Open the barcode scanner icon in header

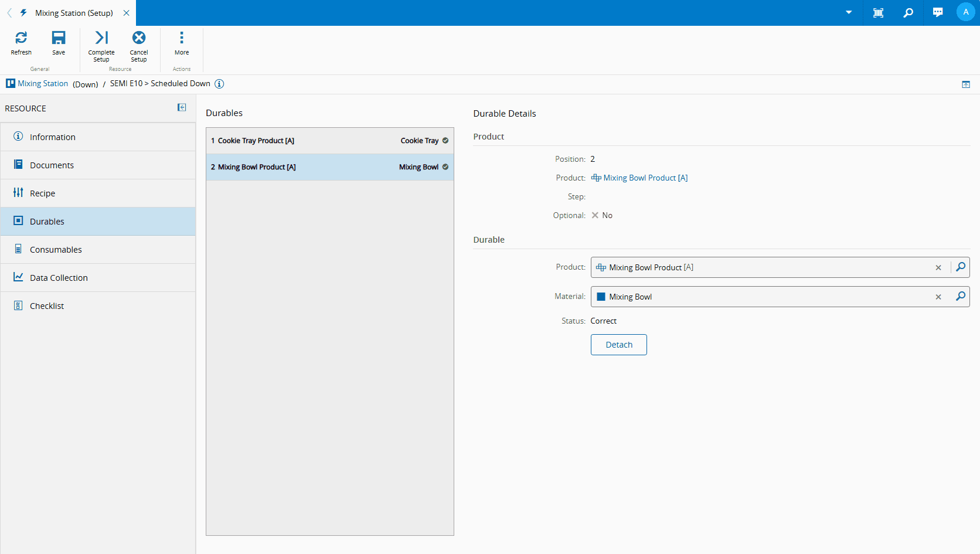coord(878,12)
